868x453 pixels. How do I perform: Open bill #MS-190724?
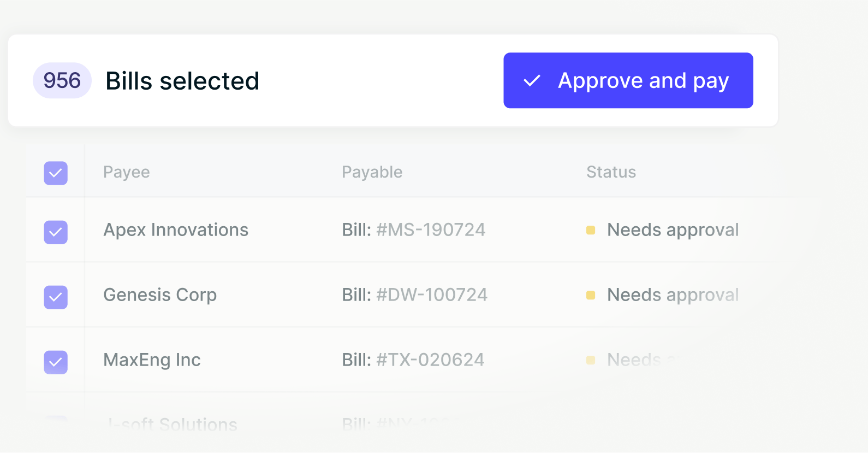(413, 230)
